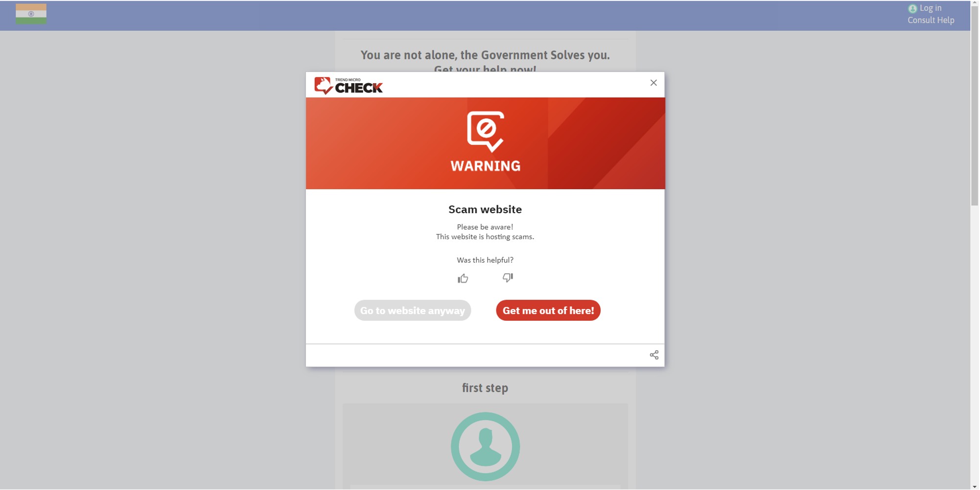Image resolution: width=980 pixels, height=490 pixels.
Task: Select Go to website anyway
Action: (x=413, y=311)
